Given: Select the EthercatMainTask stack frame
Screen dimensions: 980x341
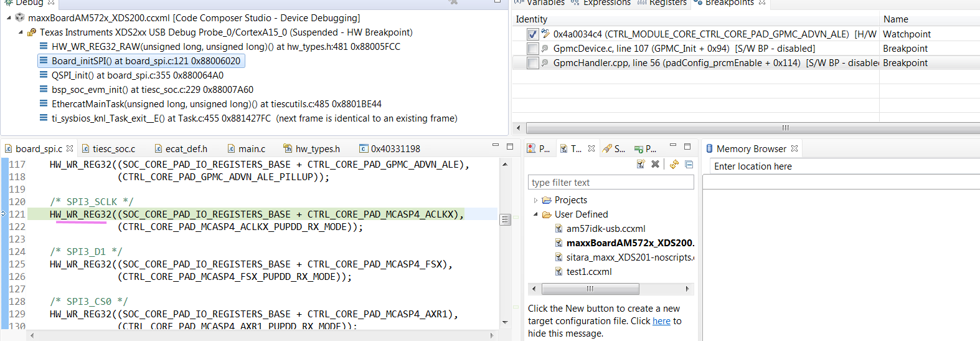Looking at the screenshot, I should 210,103.
